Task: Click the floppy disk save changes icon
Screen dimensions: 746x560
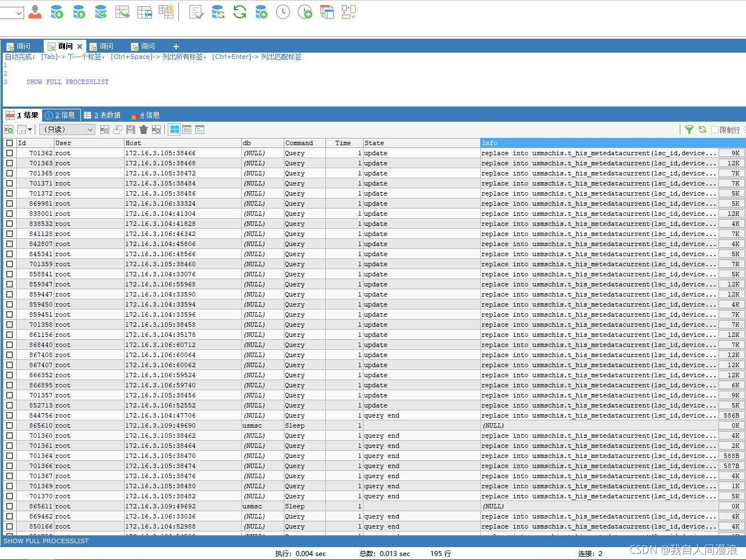Action: [x=131, y=129]
